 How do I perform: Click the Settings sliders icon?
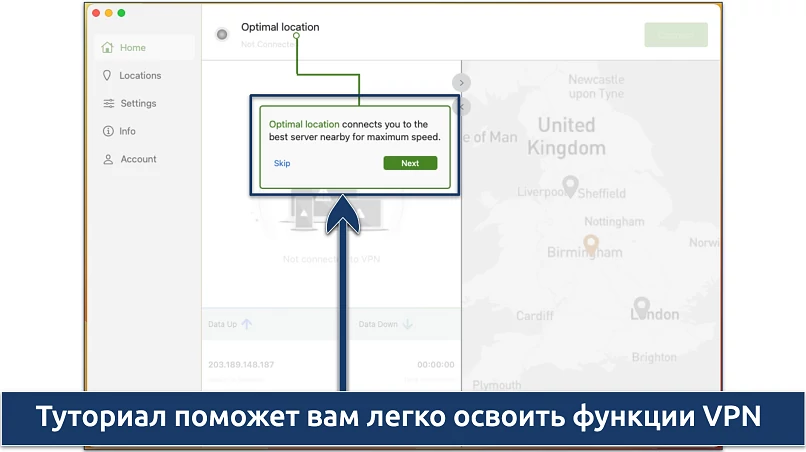(108, 103)
